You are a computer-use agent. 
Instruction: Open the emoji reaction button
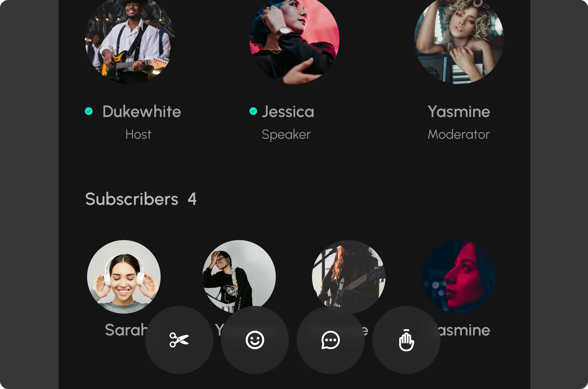[x=255, y=340]
